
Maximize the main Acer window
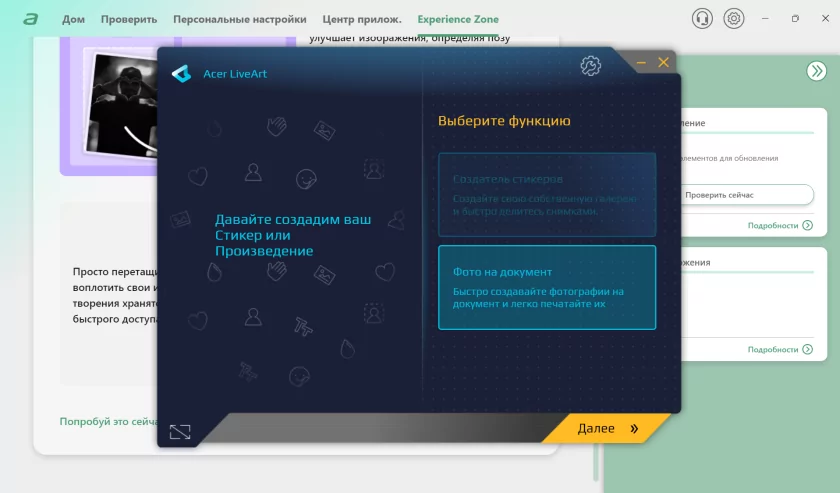[795, 19]
